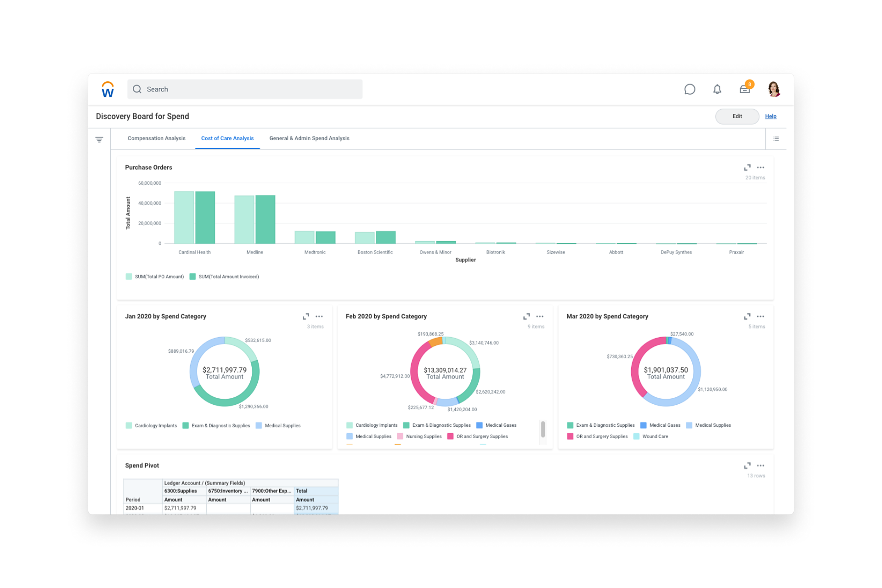Open the inbox with 8 pending items
The height and width of the screenshot is (588, 882).
coord(745,89)
